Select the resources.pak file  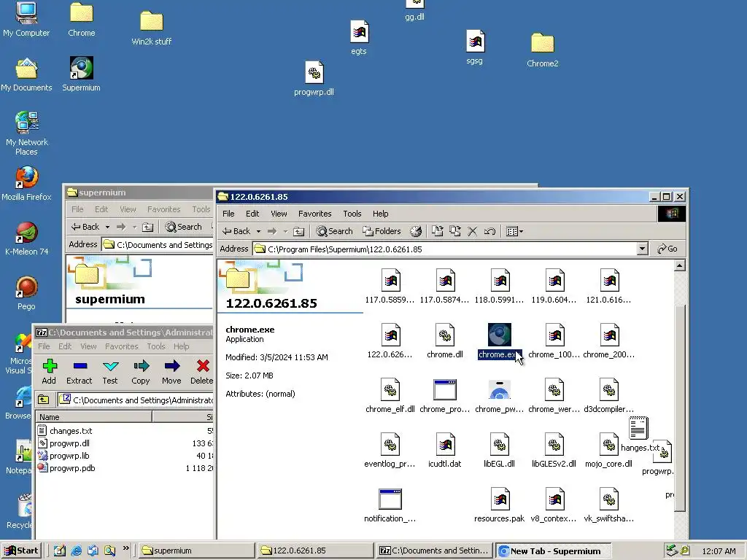pos(499,505)
